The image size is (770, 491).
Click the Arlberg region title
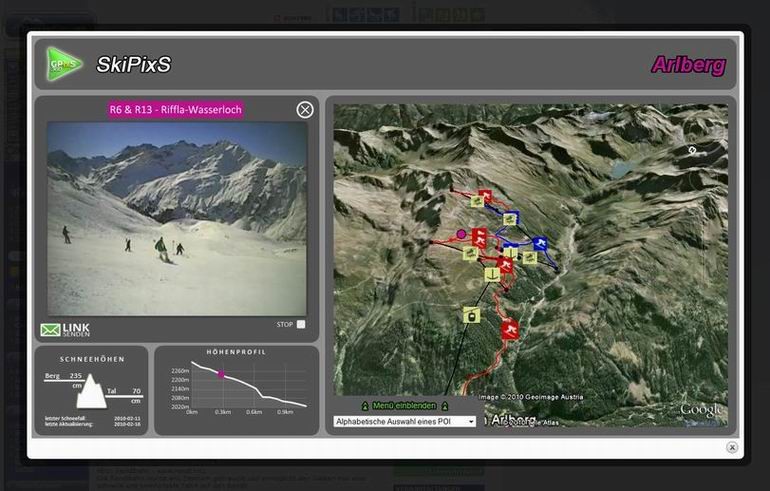[x=688, y=66]
